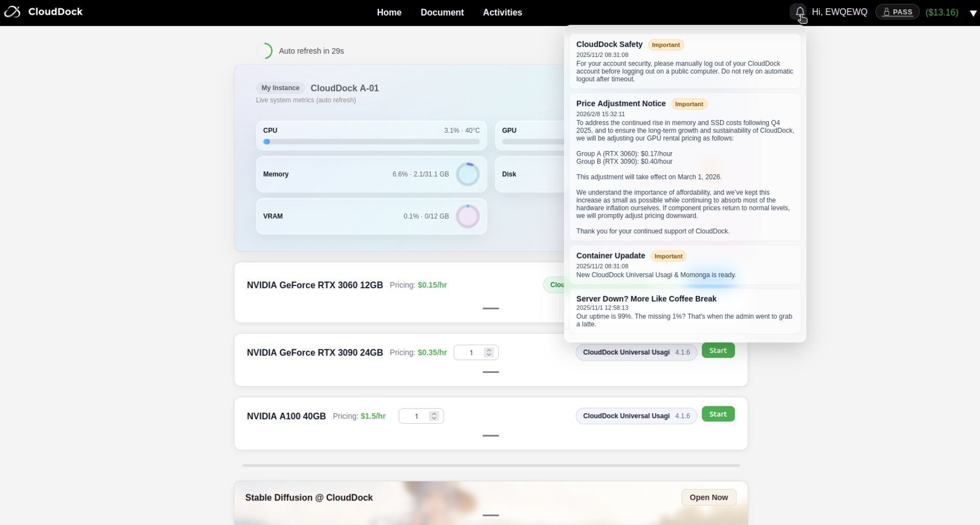Expand the A100 40GB card details handle

[491, 436]
